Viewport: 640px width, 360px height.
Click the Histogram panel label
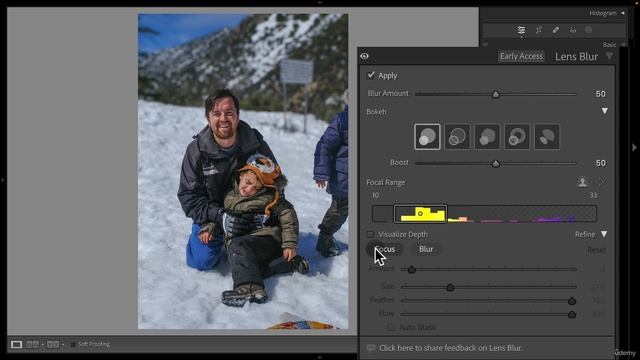[603, 13]
